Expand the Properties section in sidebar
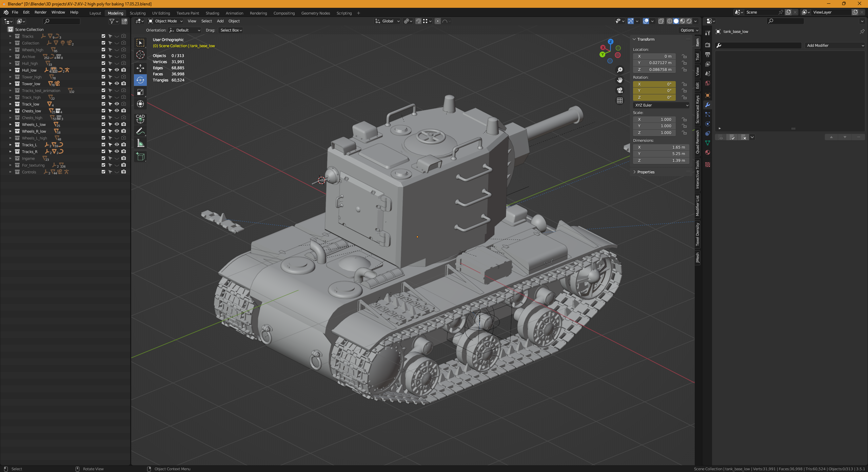868x472 pixels. click(x=646, y=172)
